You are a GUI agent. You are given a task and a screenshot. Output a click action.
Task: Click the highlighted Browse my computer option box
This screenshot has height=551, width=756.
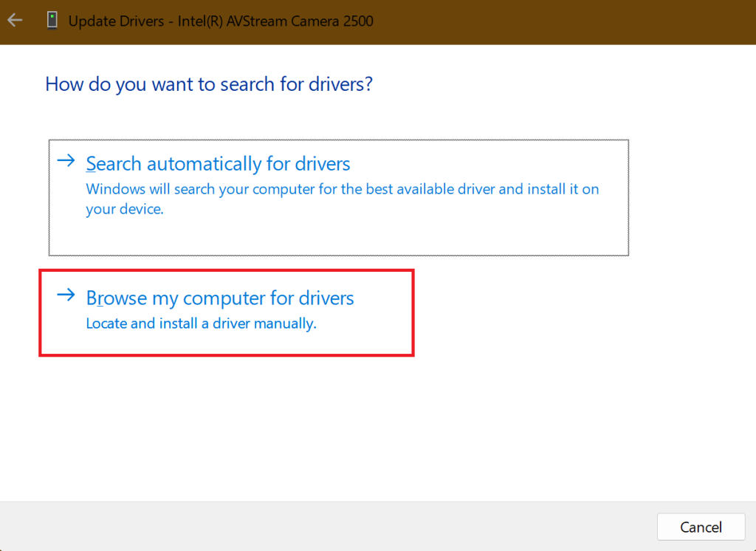pyautogui.click(x=227, y=313)
